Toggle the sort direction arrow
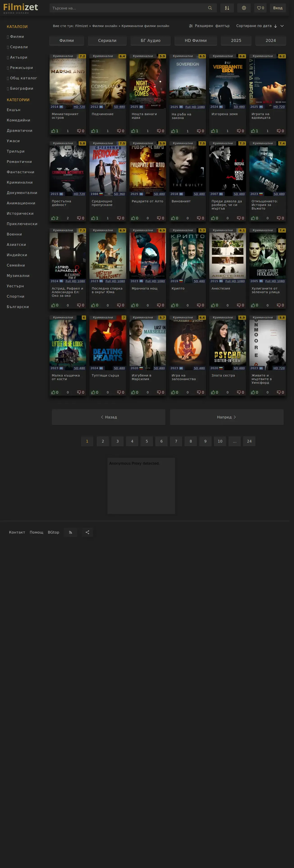 276,26
